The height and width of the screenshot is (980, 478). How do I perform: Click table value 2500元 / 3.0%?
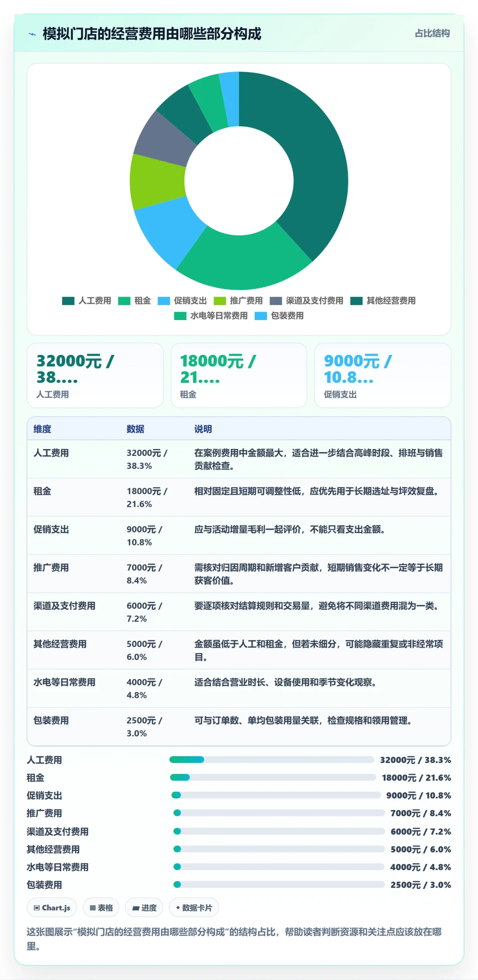(144, 727)
